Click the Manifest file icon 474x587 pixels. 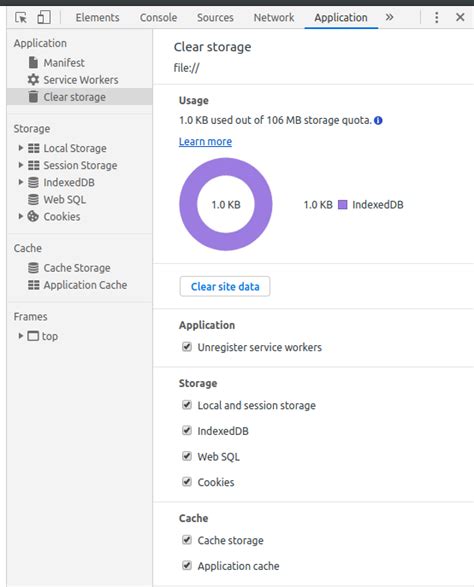[33, 62]
